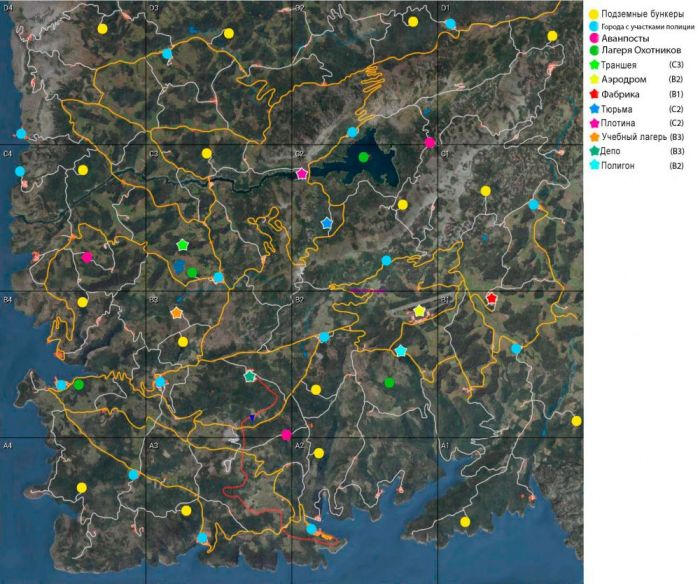Click the yellow circle beside Подземные бункеры in legend

pos(593,13)
